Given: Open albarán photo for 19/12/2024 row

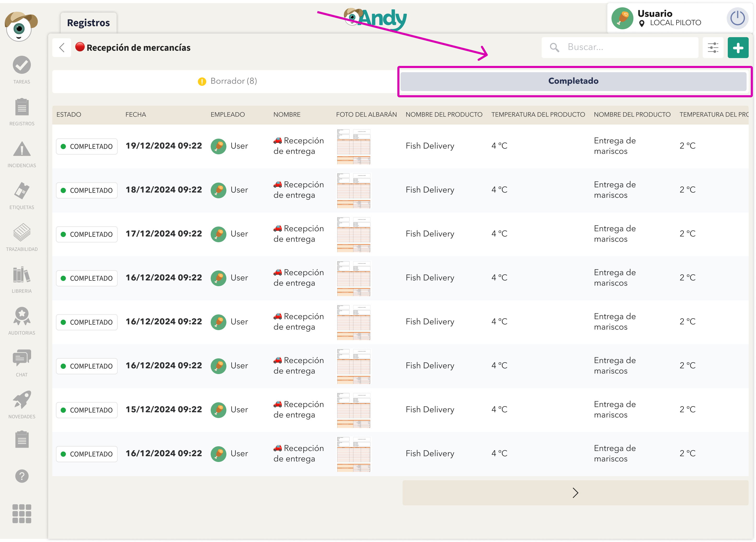Looking at the screenshot, I should (x=353, y=146).
